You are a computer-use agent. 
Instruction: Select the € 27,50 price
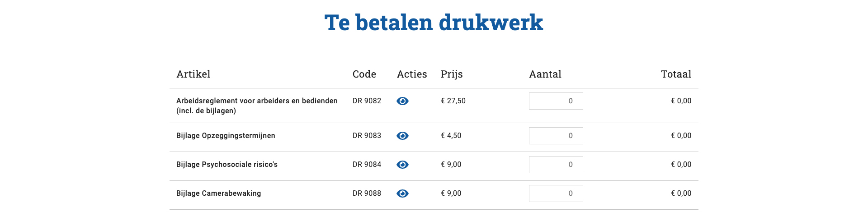(x=453, y=101)
